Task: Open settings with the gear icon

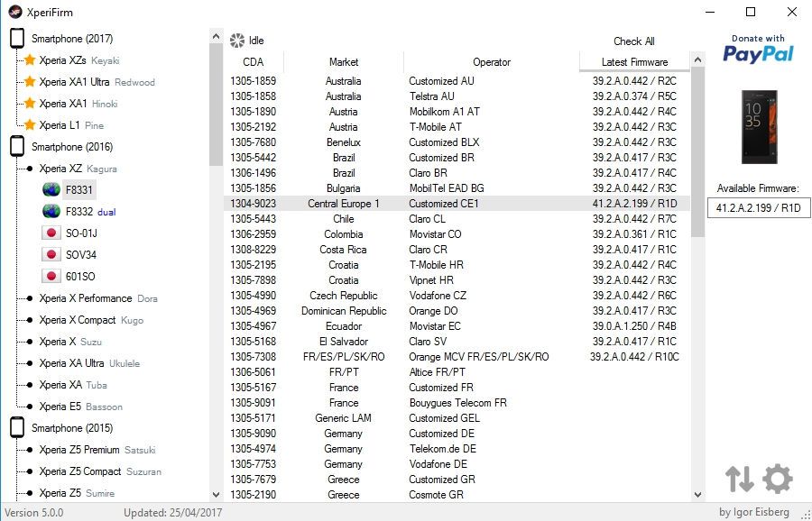Action: point(778,479)
